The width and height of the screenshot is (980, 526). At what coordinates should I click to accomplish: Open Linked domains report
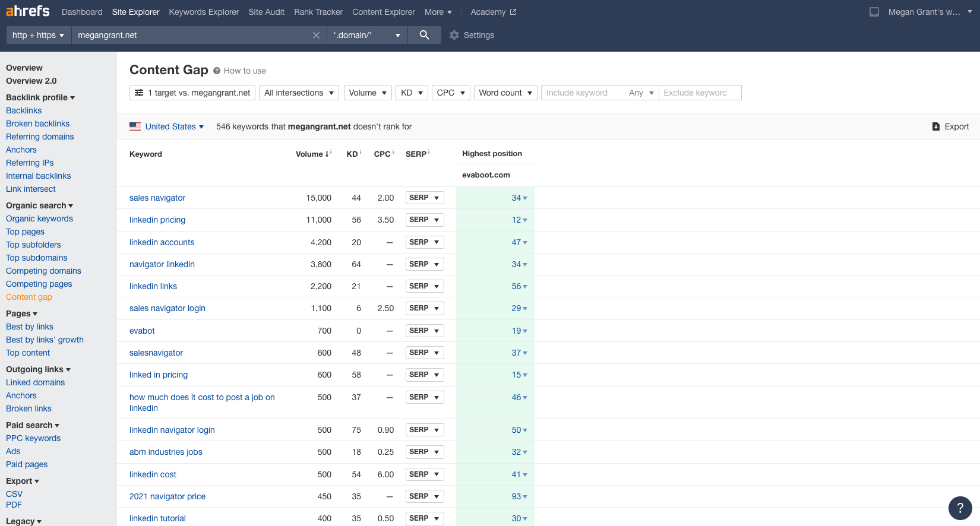click(x=36, y=382)
